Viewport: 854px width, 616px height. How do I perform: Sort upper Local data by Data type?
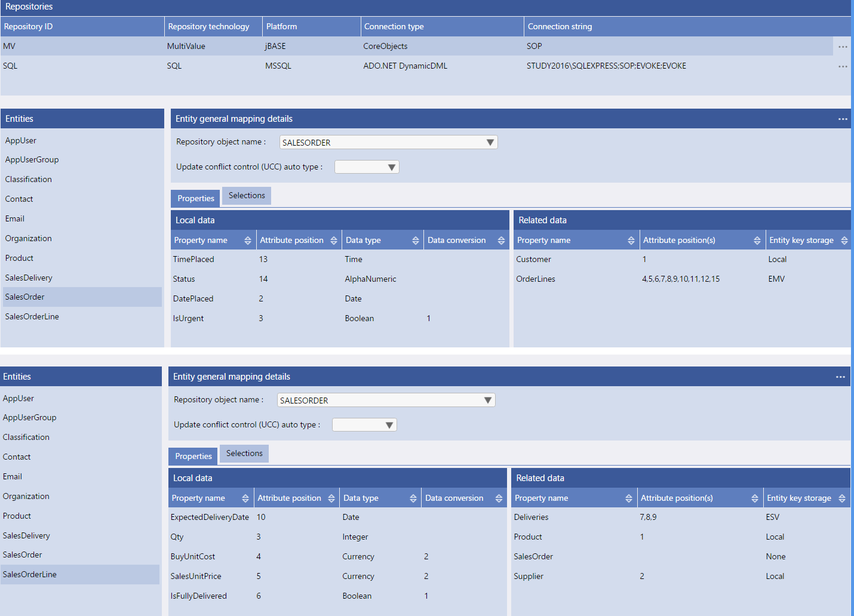point(416,241)
